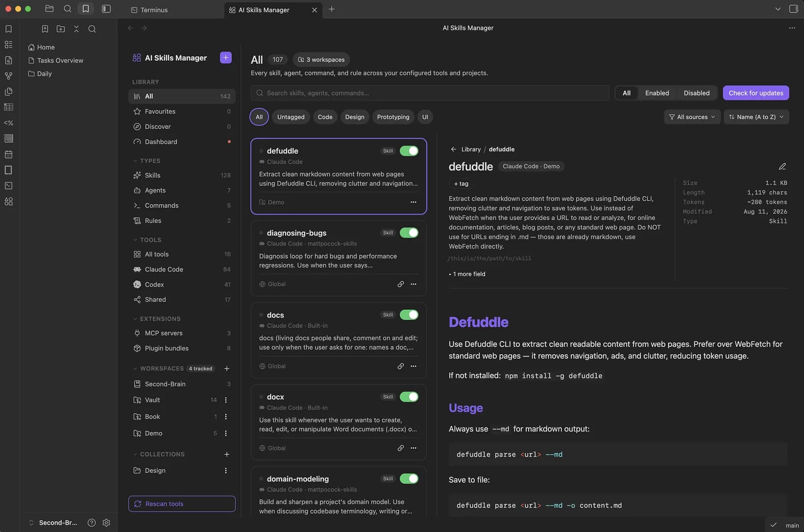Select the Enabled filter segment

[657, 93]
